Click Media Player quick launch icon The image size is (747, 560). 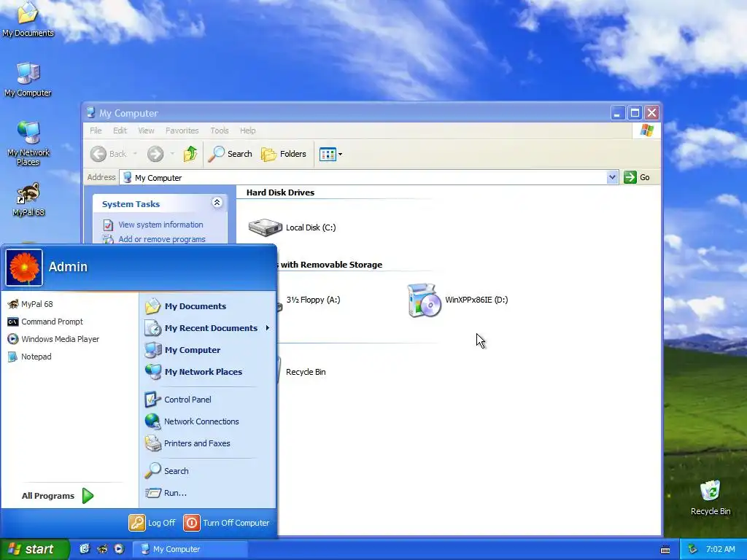pyautogui.click(x=119, y=549)
